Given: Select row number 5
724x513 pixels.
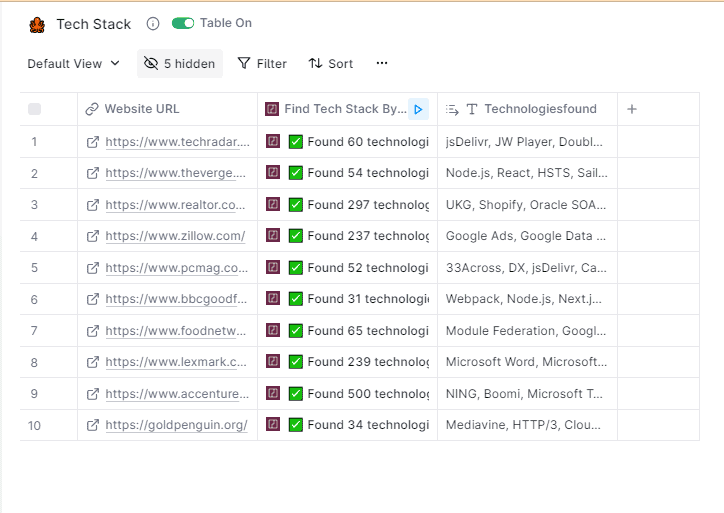Looking at the screenshot, I should (34, 268).
